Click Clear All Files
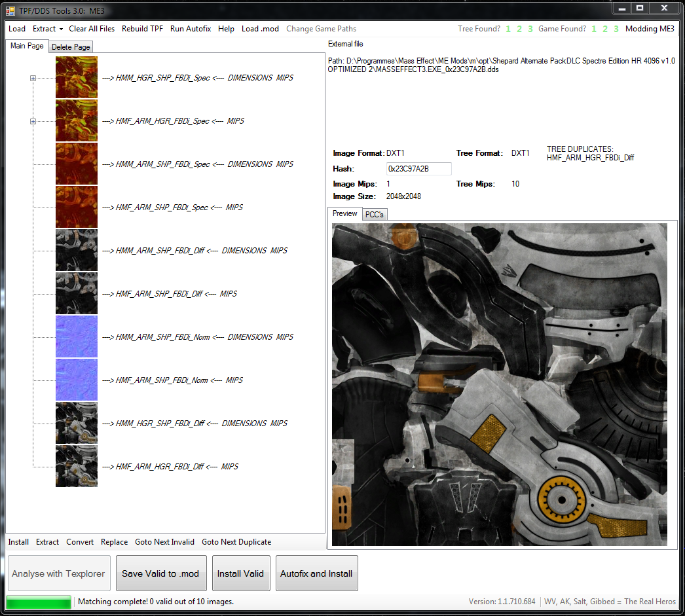This screenshot has height=616, width=685. point(92,29)
